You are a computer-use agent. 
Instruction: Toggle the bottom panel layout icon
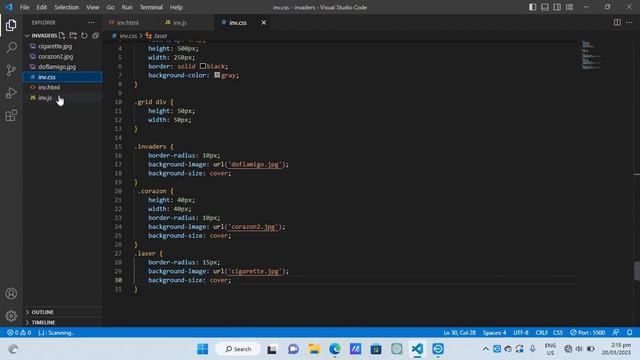(x=544, y=7)
